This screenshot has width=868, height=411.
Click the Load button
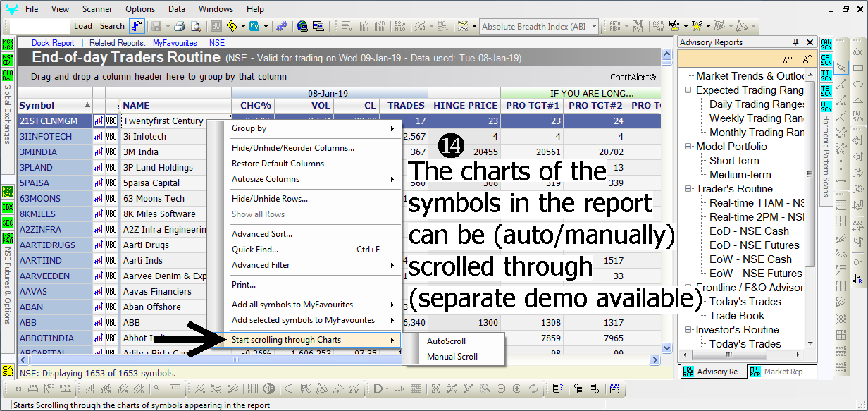[x=83, y=26]
